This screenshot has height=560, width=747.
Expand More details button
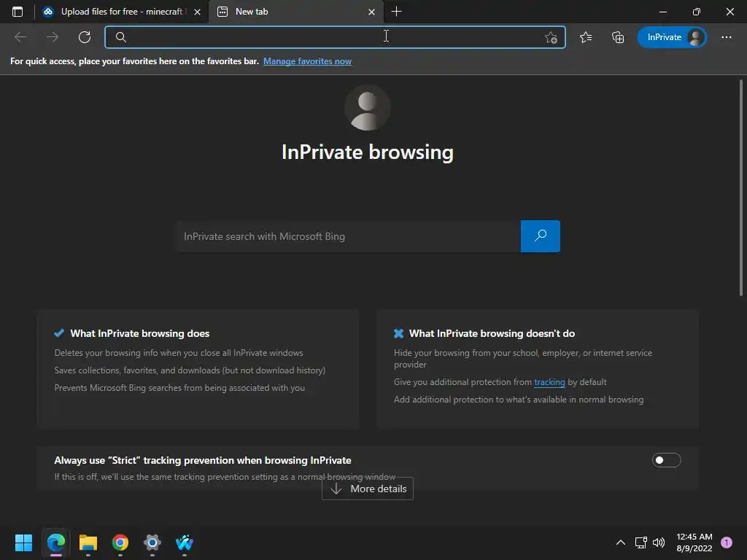pos(368,489)
